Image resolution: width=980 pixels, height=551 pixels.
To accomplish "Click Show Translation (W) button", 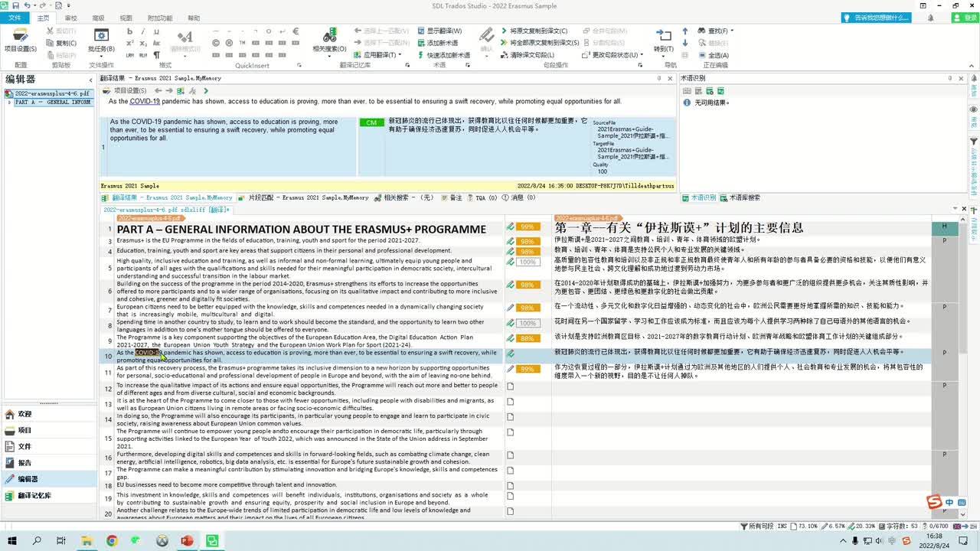I will tap(439, 31).
